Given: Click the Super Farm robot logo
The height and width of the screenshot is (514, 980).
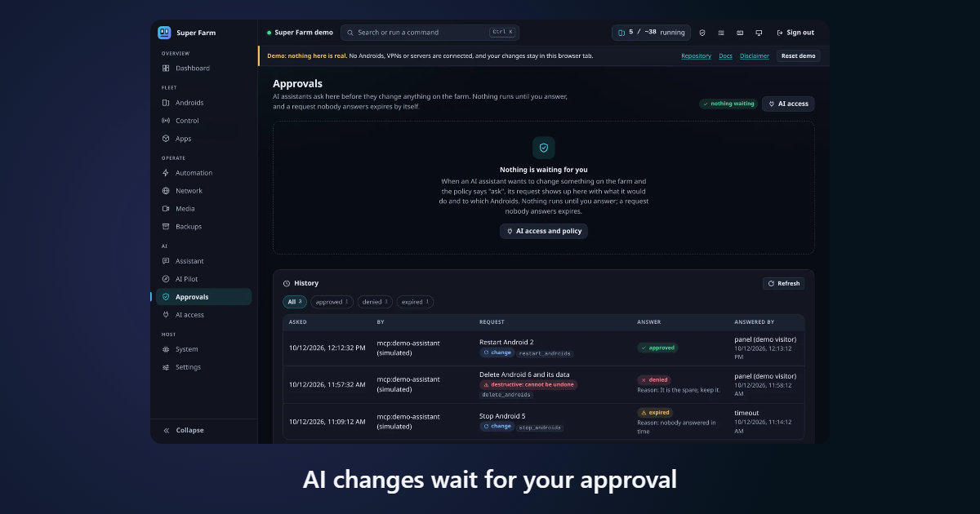Looking at the screenshot, I should click(165, 33).
